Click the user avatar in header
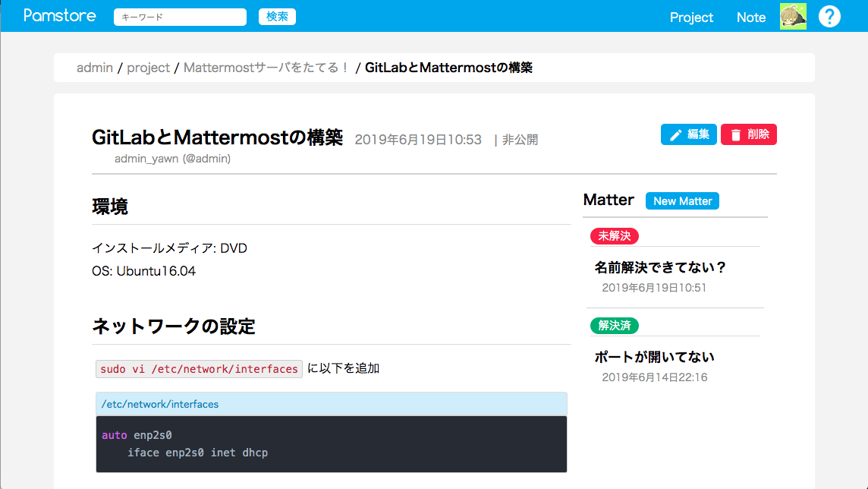The image size is (868, 489). [x=793, y=17]
